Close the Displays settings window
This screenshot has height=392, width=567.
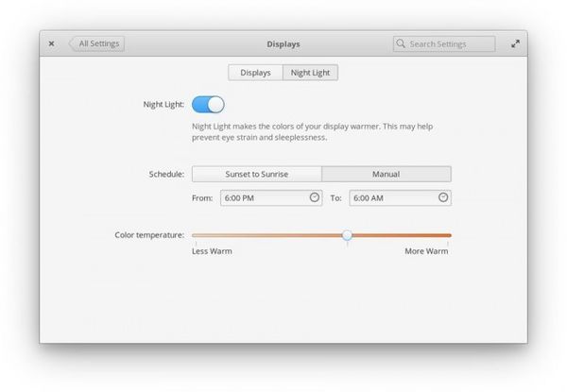[51, 43]
